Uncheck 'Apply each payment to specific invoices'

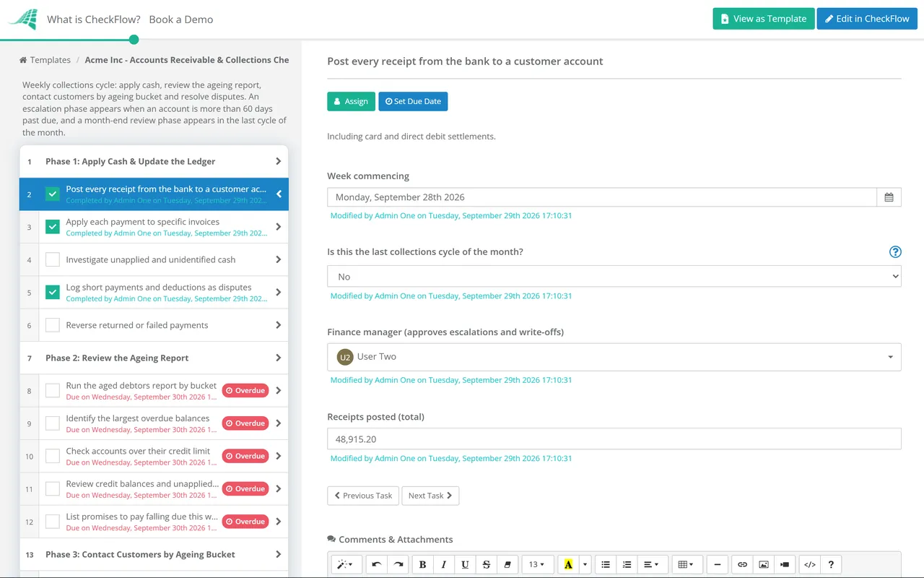click(x=53, y=227)
